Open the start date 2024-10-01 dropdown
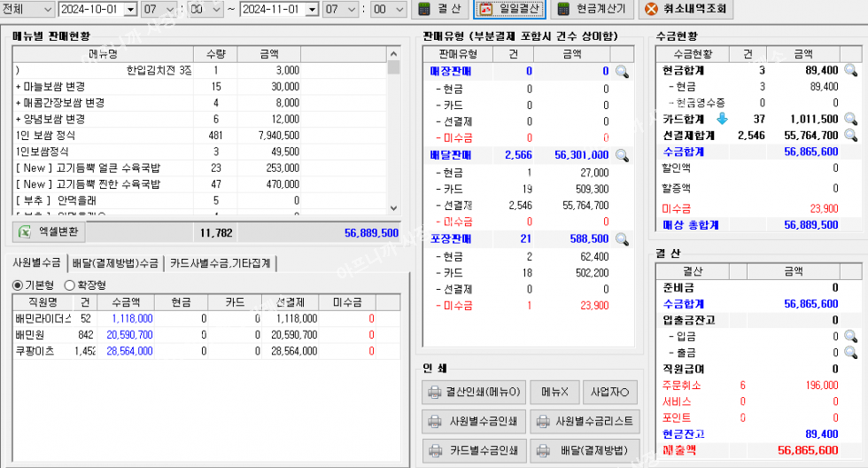 pos(131,10)
